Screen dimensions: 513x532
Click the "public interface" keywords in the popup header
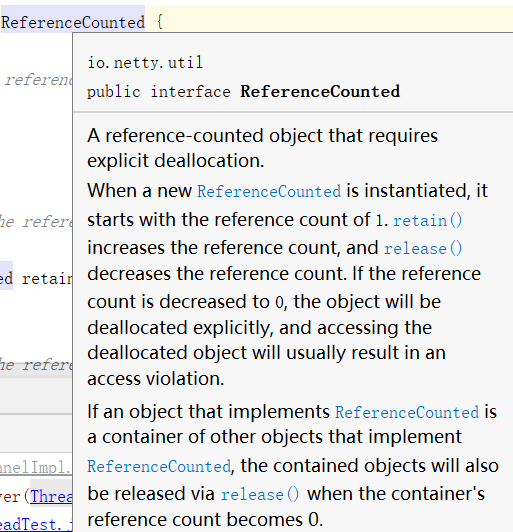159,92
